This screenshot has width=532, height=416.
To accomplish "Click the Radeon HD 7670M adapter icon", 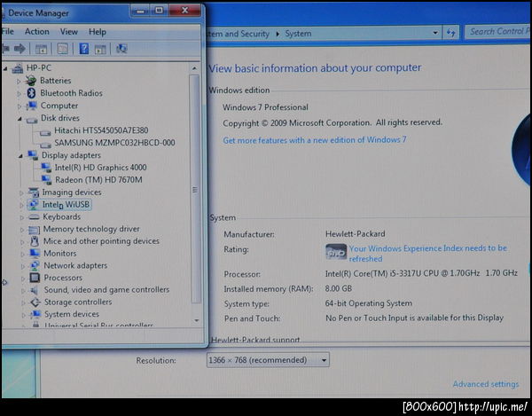I will (x=46, y=179).
